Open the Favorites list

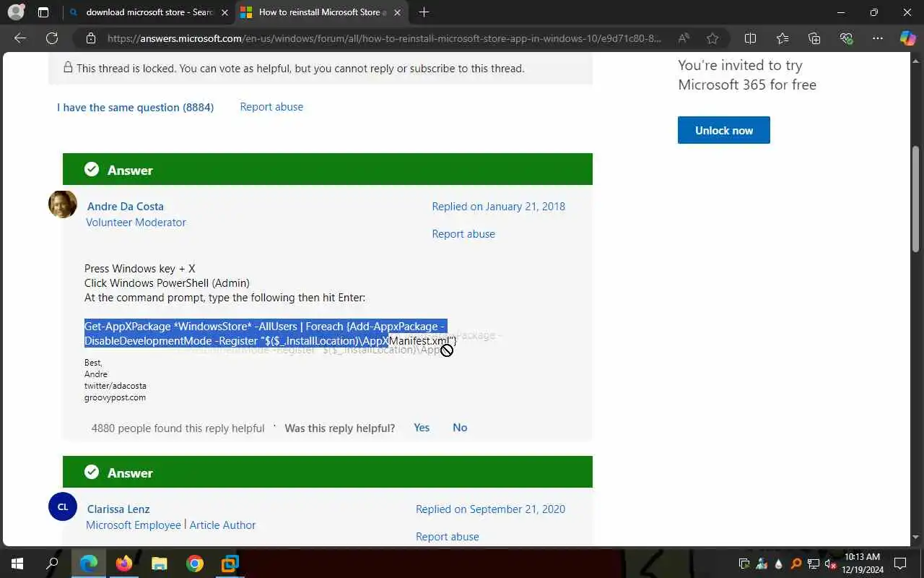(x=783, y=38)
